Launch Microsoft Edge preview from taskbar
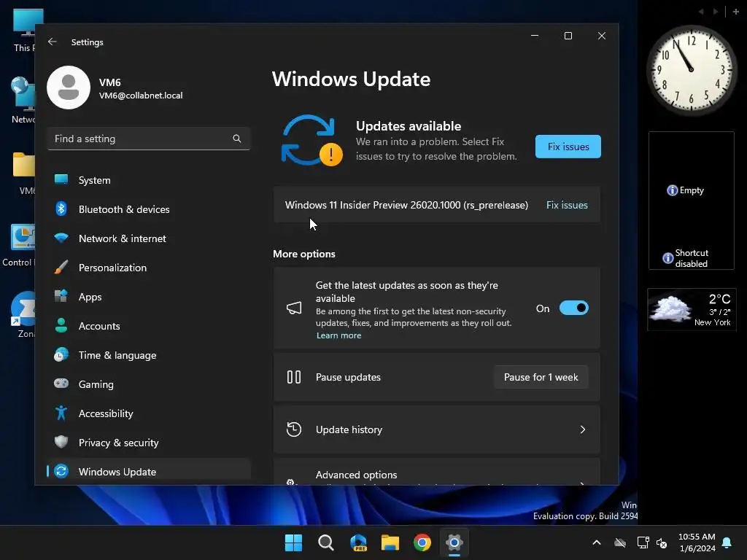 pyautogui.click(x=358, y=542)
